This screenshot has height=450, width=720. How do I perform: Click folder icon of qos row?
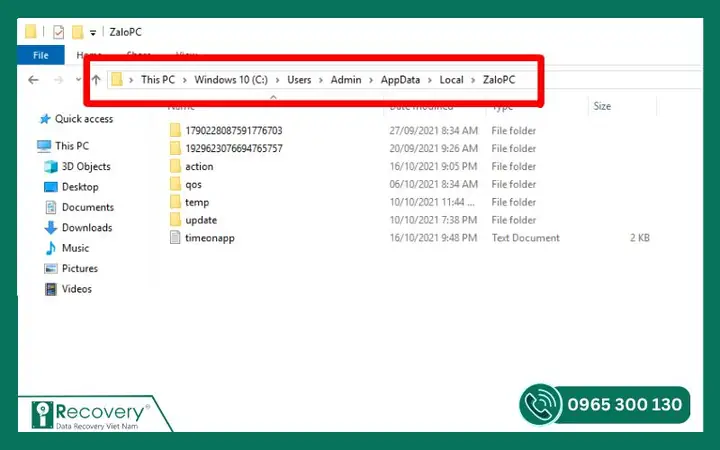(175, 184)
